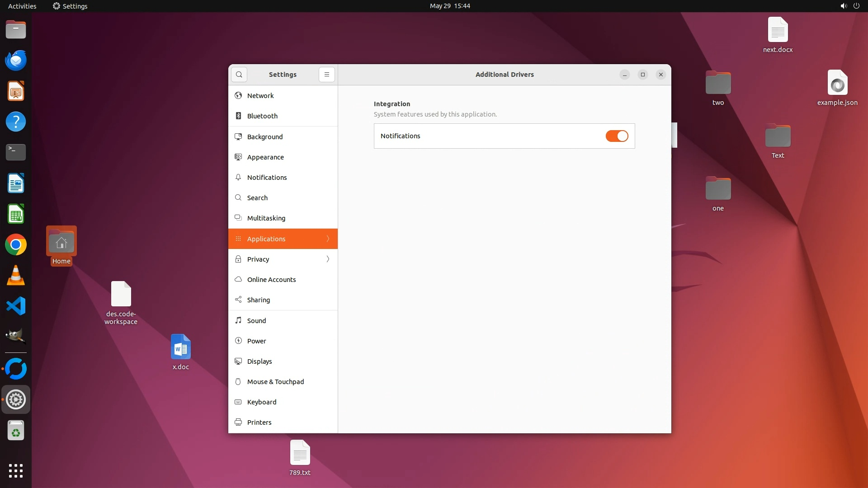The width and height of the screenshot is (868, 488).
Task: Open the Settings app menu in top bar
Action: pos(70,6)
